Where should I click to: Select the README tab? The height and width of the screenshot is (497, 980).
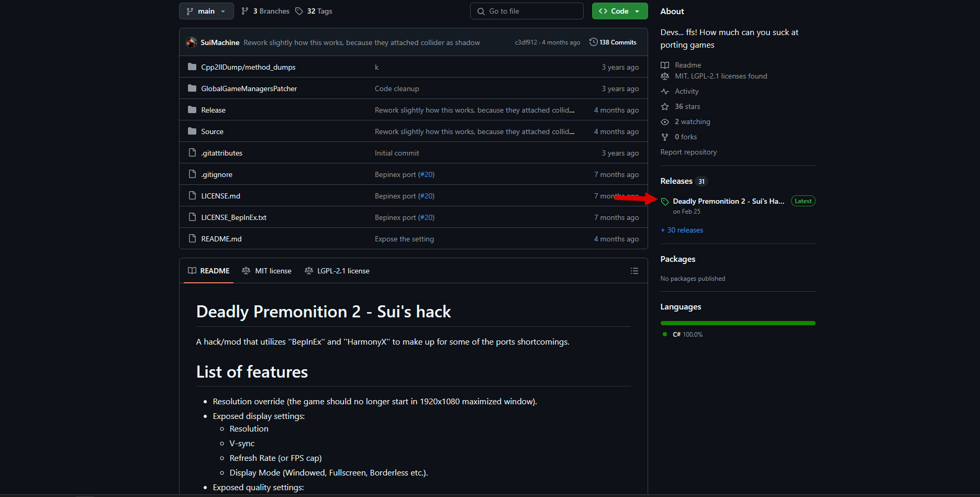pyautogui.click(x=209, y=271)
